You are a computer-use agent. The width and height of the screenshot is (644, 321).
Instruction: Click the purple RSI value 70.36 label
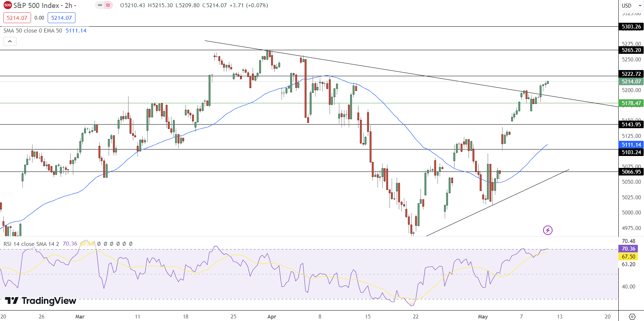click(x=628, y=249)
